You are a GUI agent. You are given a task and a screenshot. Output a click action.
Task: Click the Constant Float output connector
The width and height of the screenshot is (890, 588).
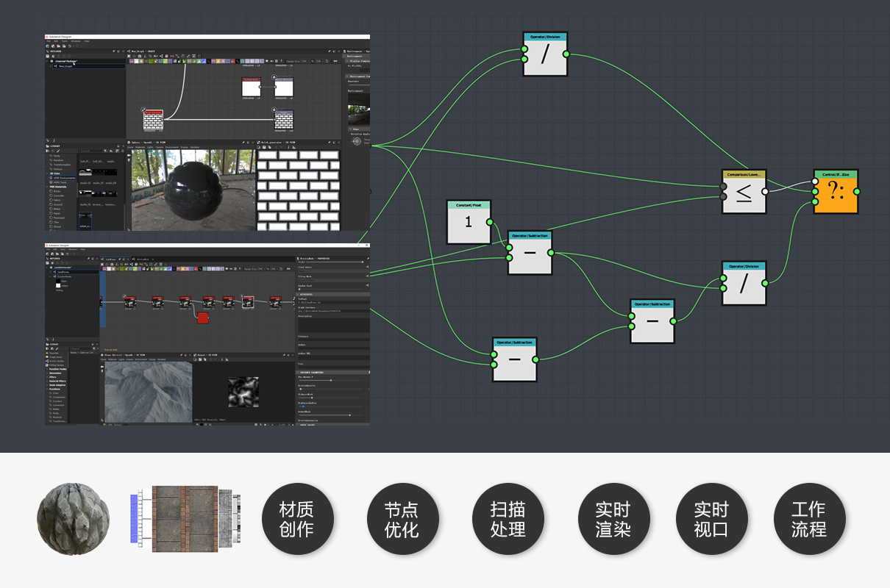point(490,223)
